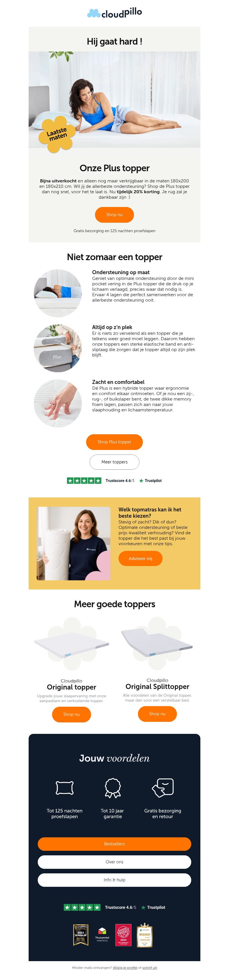The width and height of the screenshot is (229, 980).
Task: Open the Info & hulp menu bar
Action: [114, 880]
